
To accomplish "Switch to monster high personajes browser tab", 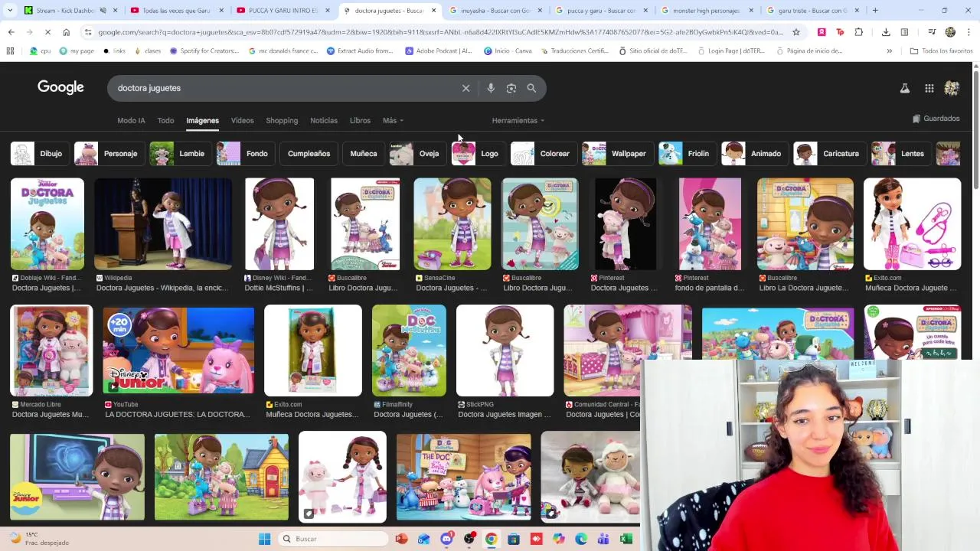I will (707, 11).
